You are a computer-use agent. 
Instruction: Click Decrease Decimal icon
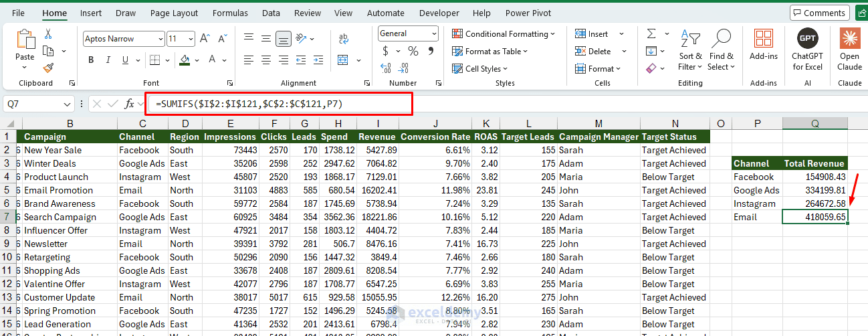tap(403, 68)
